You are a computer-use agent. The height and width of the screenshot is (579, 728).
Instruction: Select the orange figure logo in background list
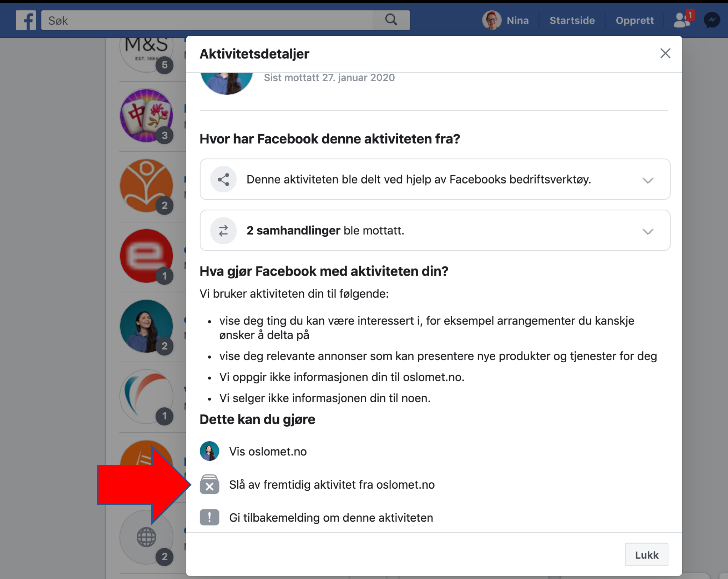146,186
